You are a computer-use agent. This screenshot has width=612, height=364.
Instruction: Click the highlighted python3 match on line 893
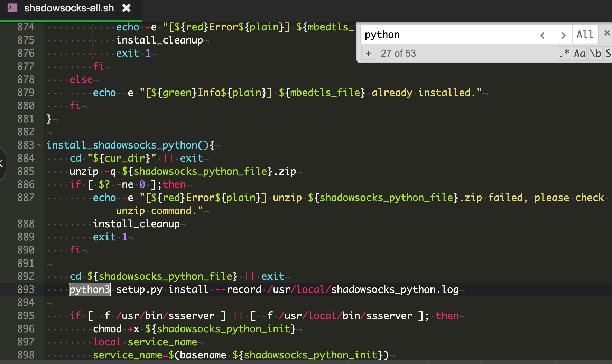[90, 289]
